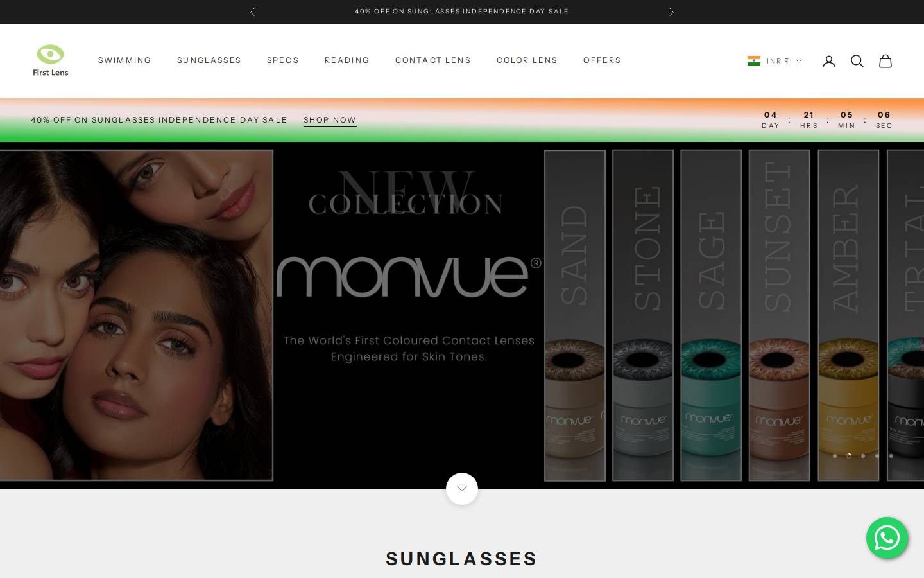Show previous announcement with left arrow

(253, 12)
